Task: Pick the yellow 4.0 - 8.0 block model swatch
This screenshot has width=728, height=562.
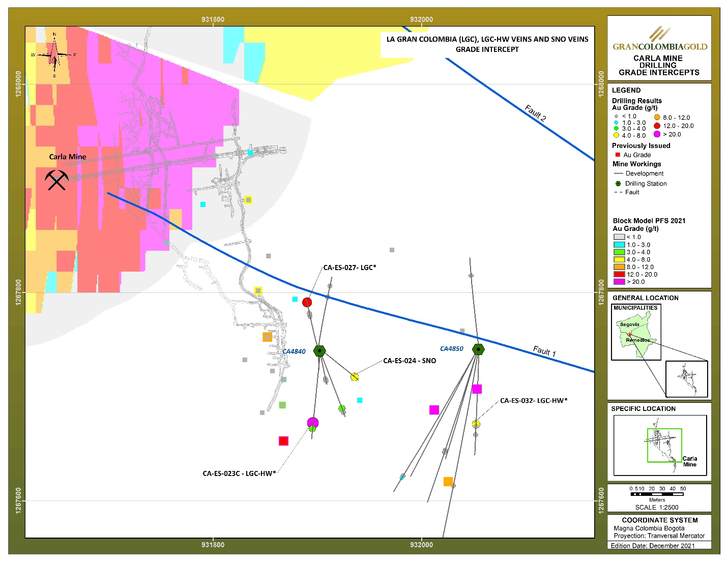Action: [619, 259]
